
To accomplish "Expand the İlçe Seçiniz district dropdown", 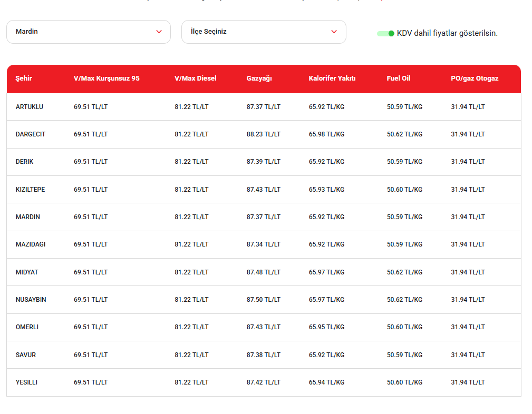I will [264, 32].
